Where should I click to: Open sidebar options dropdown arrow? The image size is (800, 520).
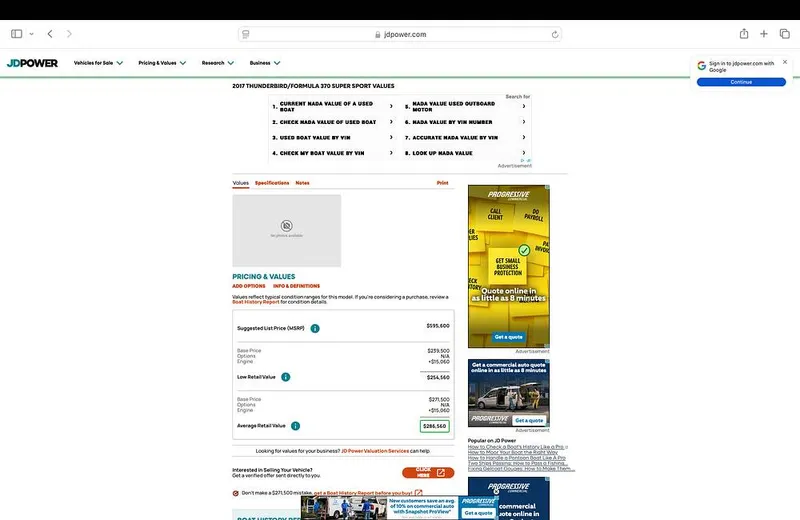pos(32,34)
